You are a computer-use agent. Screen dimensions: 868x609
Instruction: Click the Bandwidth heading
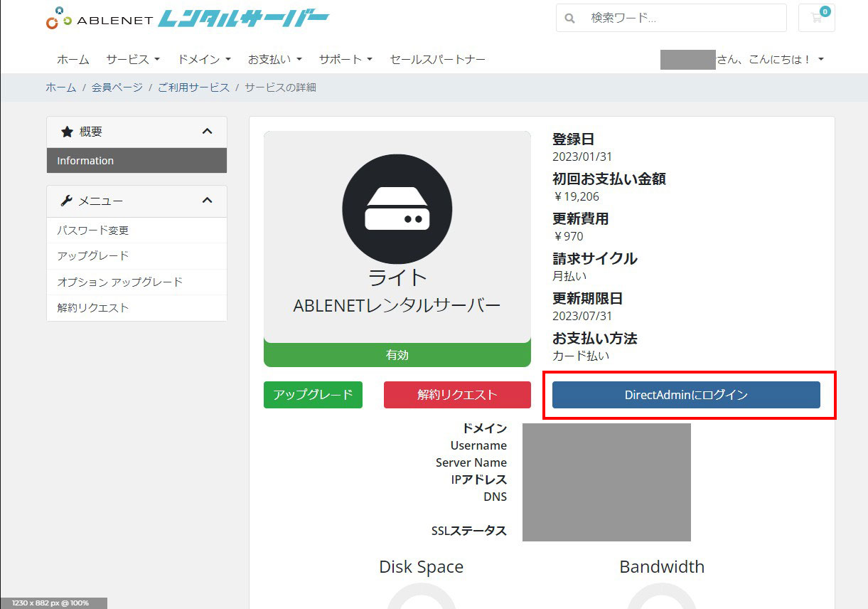[x=662, y=567]
